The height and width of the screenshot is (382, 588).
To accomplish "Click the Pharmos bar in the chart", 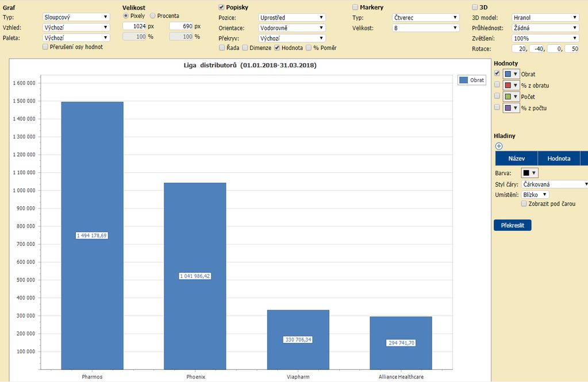I will [x=92, y=236].
